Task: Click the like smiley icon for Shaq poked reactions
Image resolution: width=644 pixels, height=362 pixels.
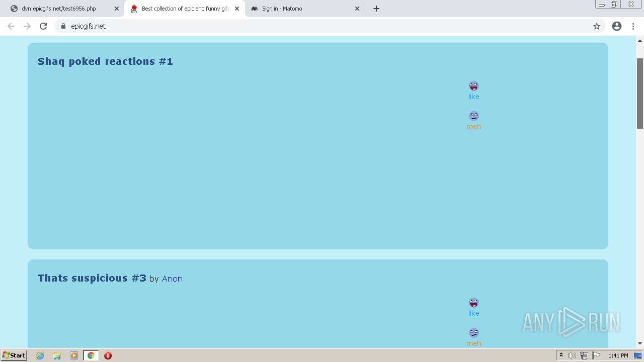Action: [x=474, y=86]
